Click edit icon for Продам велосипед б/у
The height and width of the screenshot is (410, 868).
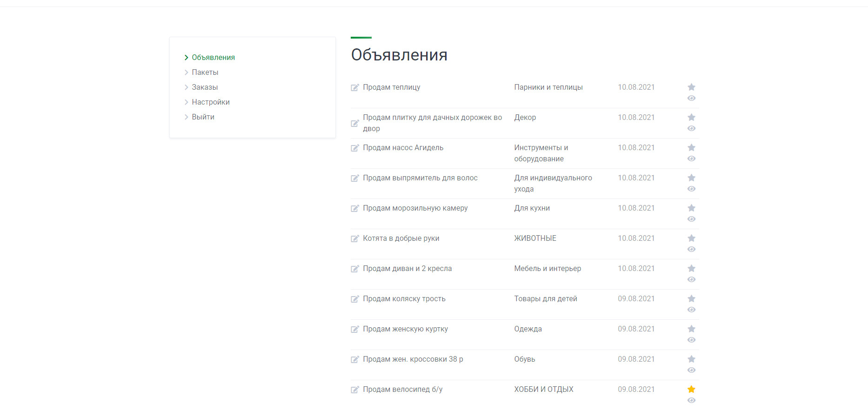pos(355,390)
